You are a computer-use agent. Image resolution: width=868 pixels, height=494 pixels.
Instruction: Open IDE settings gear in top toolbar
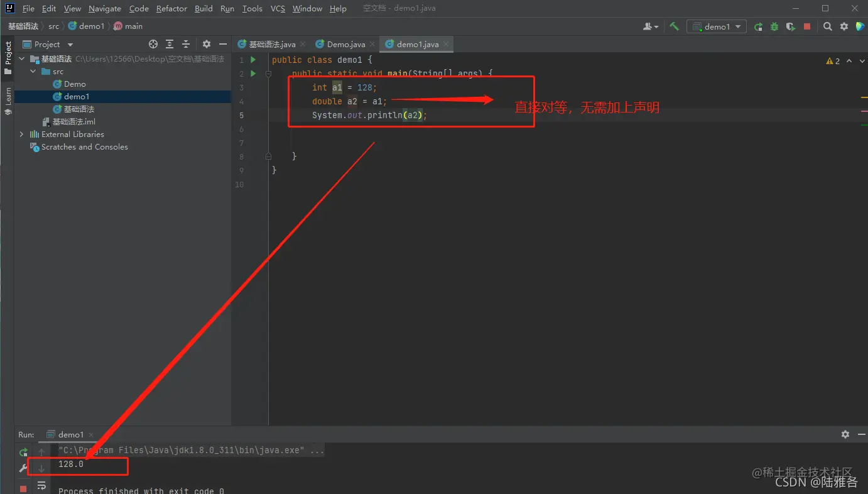coord(844,26)
